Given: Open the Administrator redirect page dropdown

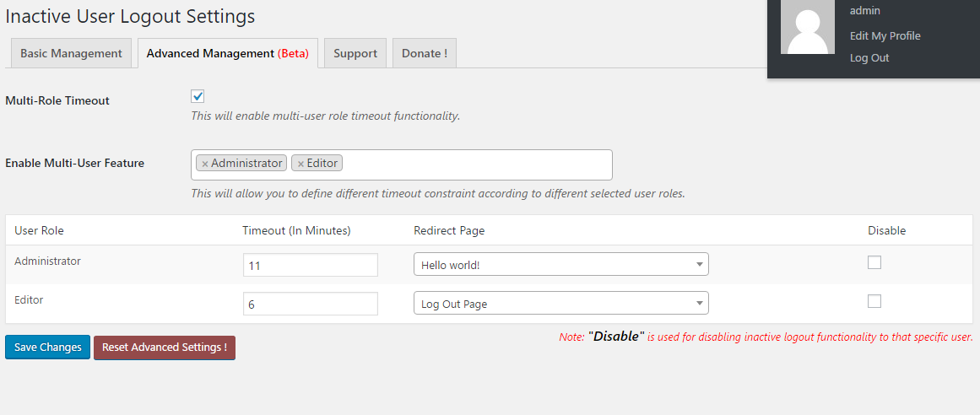Looking at the screenshot, I should (x=560, y=265).
